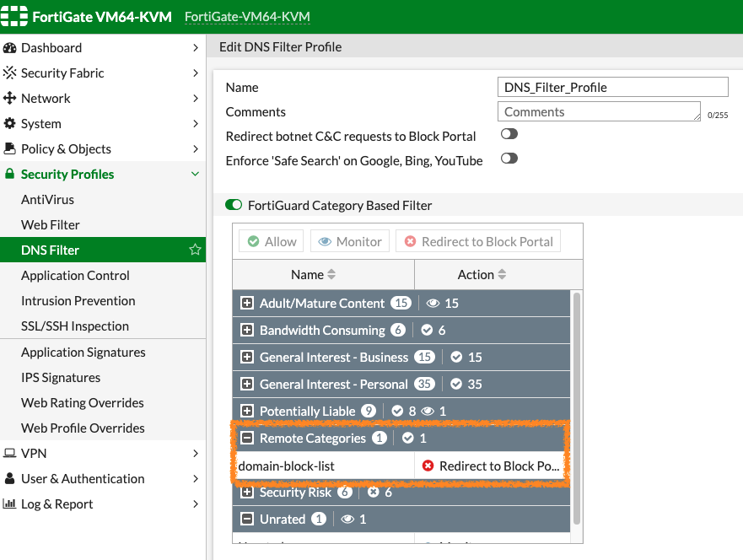Collapse Unrated category group
The height and width of the screenshot is (560, 743).
[x=247, y=520]
